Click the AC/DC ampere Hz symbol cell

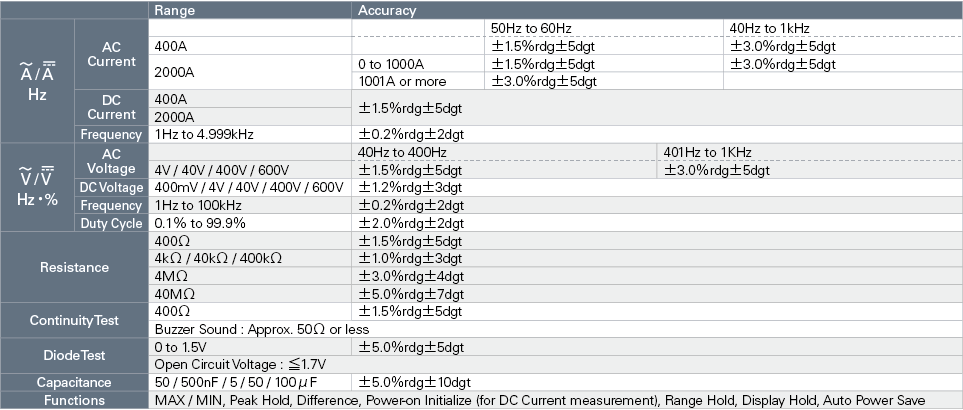click(37, 81)
